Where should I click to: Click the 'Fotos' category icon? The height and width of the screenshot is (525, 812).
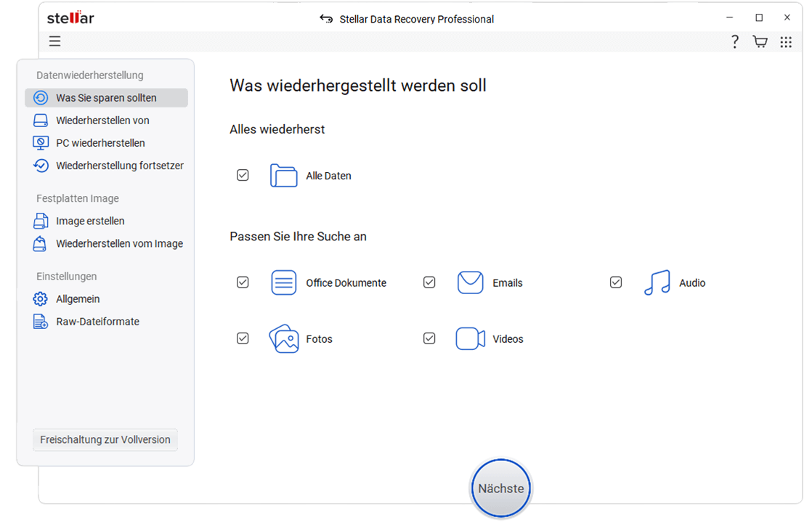pyautogui.click(x=284, y=338)
